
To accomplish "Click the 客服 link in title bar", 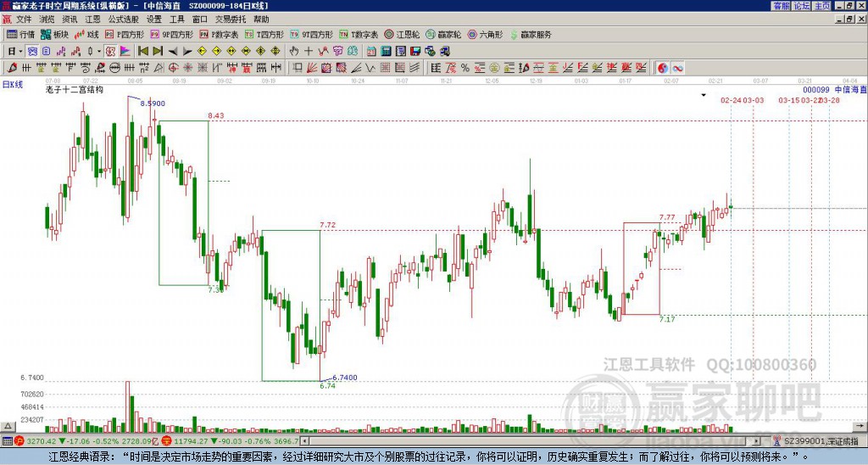I will [781, 6].
